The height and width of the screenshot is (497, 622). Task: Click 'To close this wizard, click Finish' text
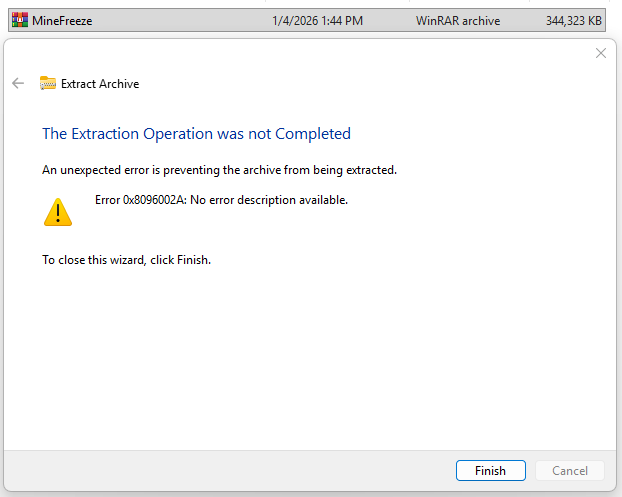point(126,260)
